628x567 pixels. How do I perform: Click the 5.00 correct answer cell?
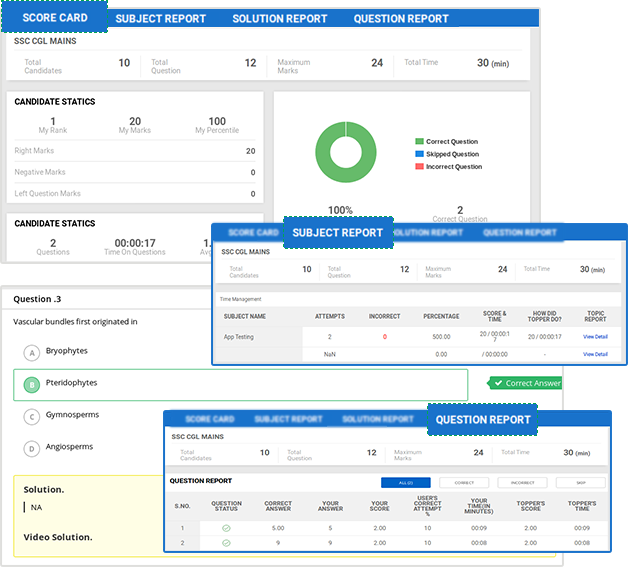click(x=278, y=528)
